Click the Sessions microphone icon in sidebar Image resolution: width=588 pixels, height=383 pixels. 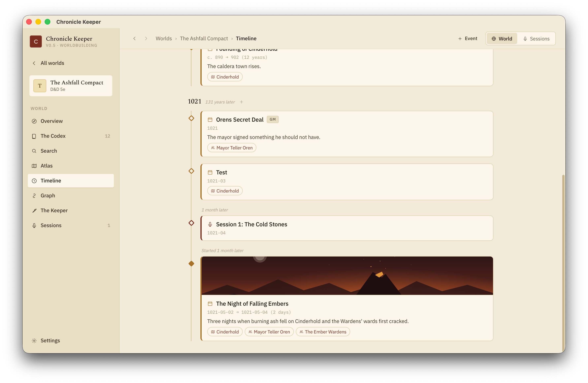pos(34,226)
